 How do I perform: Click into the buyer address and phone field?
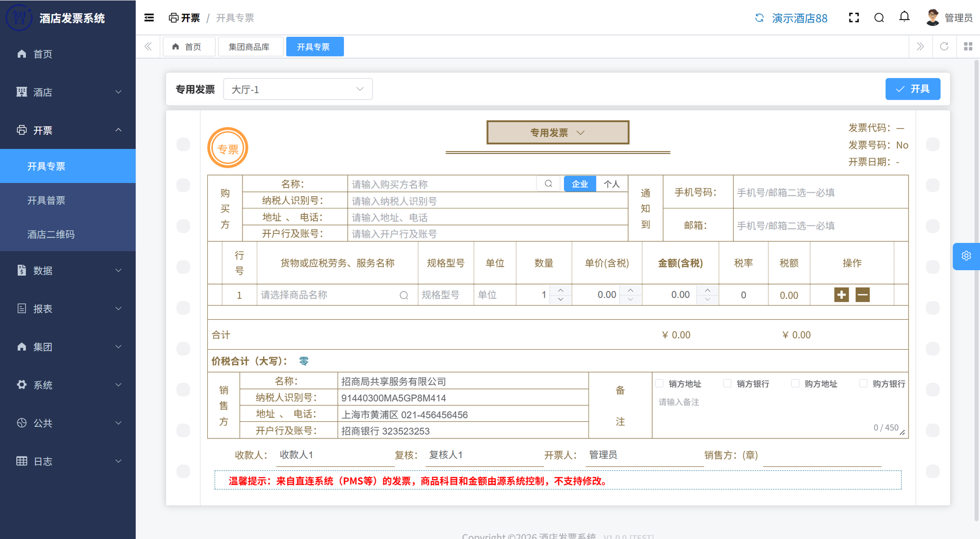point(488,217)
